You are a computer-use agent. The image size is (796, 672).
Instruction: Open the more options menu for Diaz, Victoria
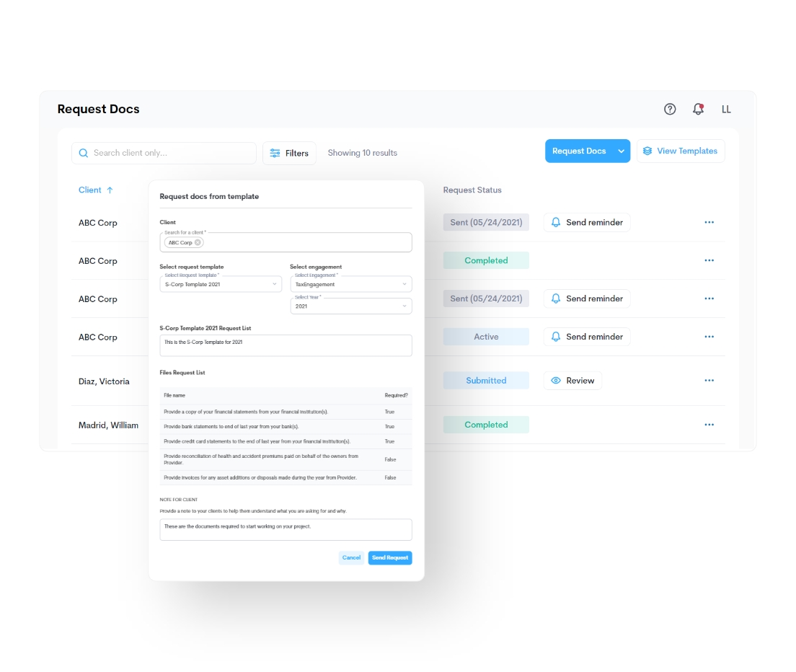point(709,381)
